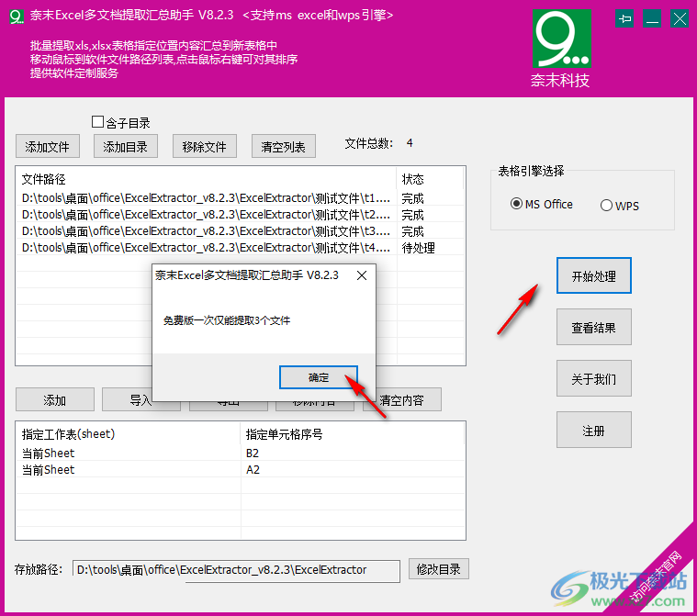Image resolution: width=697 pixels, height=616 pixels.
Task: Click the 存放路径 path input field
Action: [236, 570]
